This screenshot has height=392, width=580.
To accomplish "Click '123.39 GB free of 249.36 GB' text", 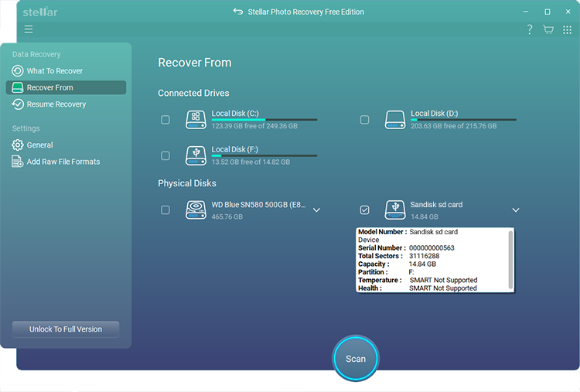I will coord(254,126).
